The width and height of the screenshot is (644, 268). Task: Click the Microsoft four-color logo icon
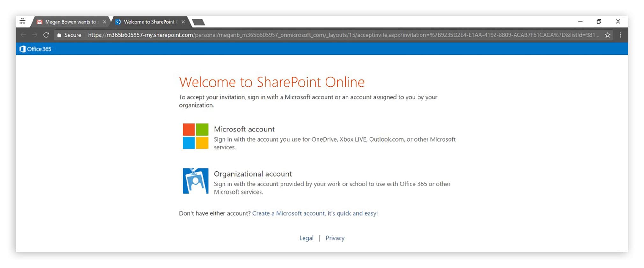pyautogui.click(x=195, y=136)
